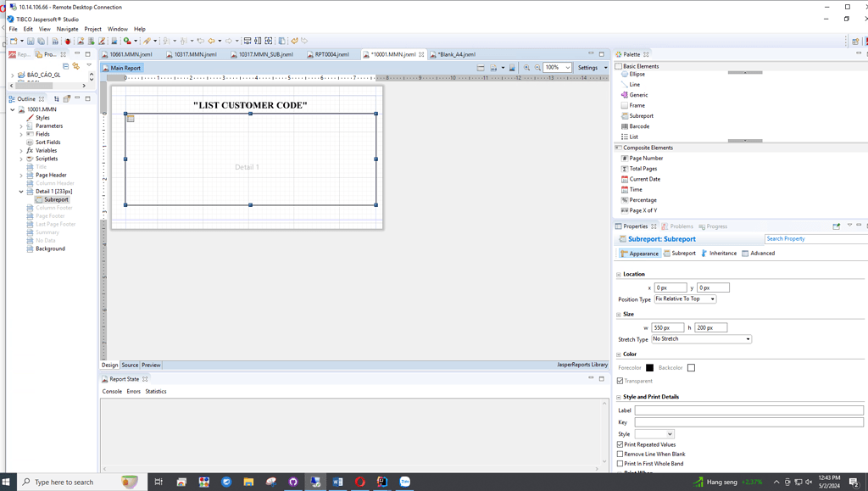Collapse the Color section in Properties
Viewport: 868px width, 491px height.
pos(618,354)
